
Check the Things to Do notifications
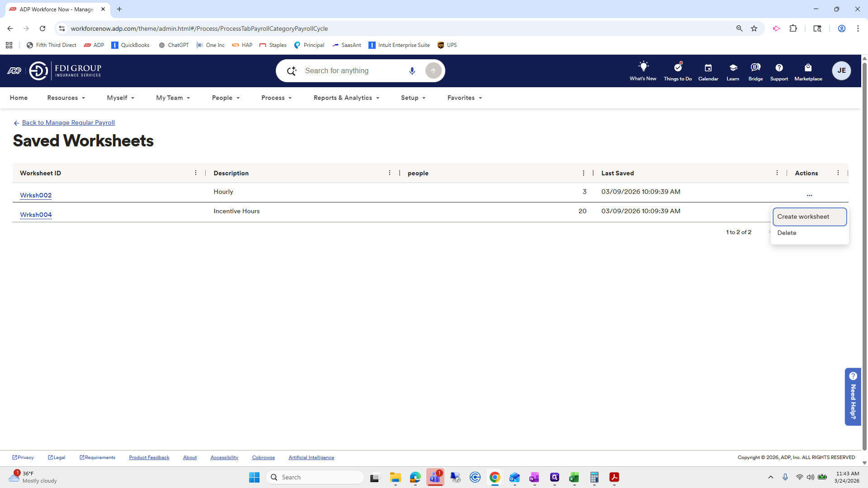(677, 71)
